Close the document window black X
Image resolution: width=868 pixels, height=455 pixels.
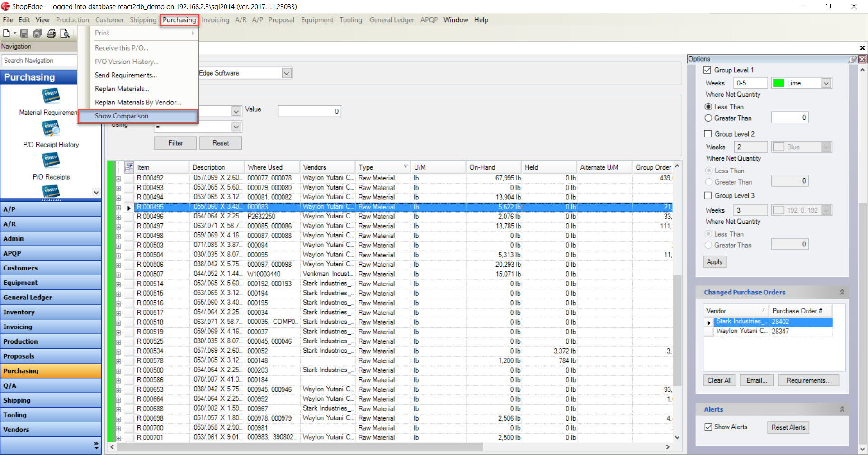[862, 48]
